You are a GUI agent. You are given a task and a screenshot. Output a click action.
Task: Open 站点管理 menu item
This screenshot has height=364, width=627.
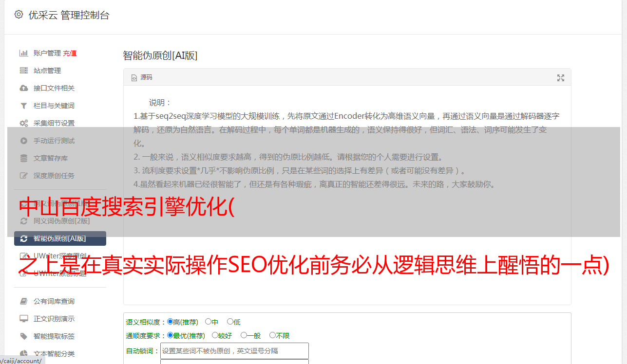click(47, 71)
